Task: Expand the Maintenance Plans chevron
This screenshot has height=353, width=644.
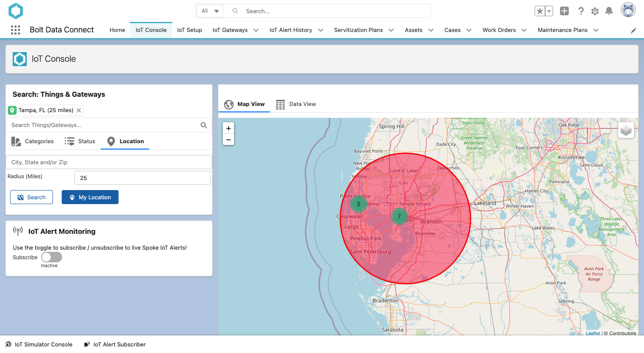Action: [x=596, y=30]
